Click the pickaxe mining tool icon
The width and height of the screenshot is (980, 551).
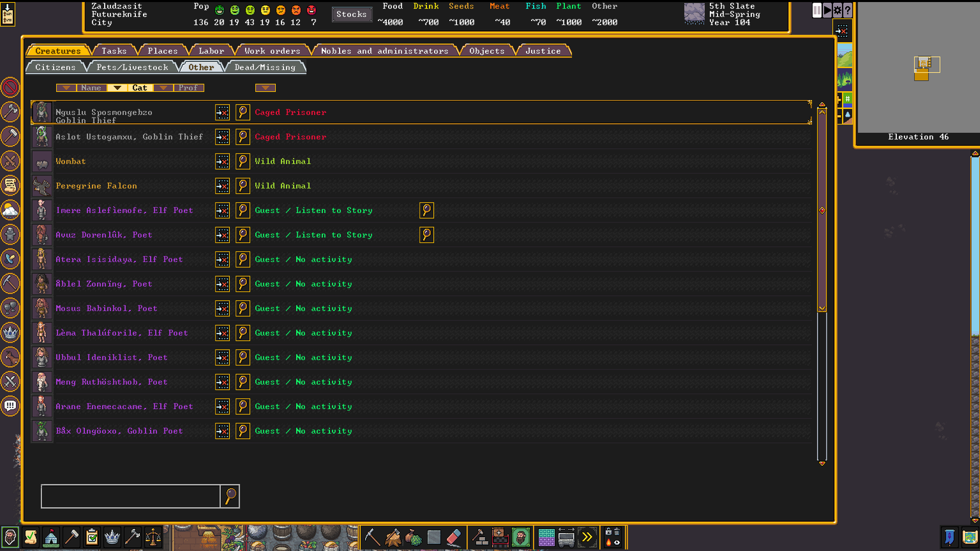tap(372, 537)
